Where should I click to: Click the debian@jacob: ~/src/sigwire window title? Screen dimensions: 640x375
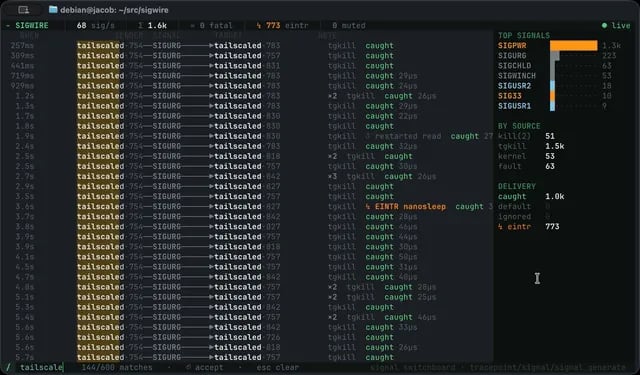114,10
